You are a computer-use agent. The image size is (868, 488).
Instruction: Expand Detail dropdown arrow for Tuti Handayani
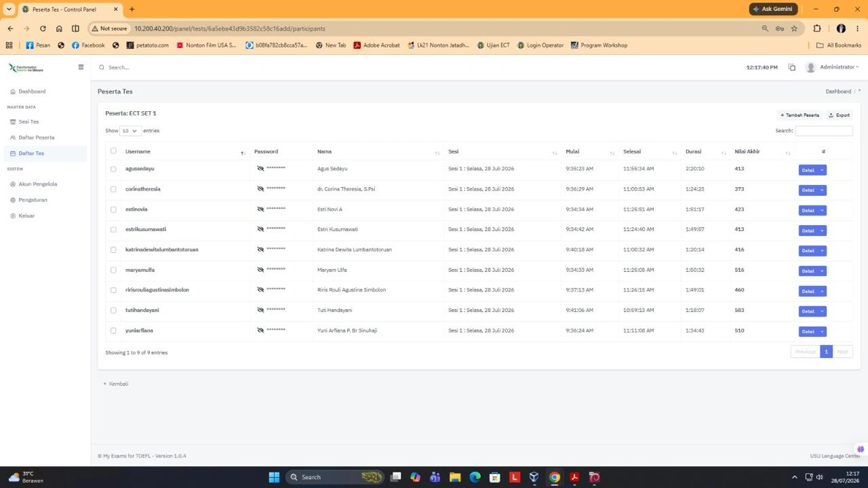tap(822, 311)
